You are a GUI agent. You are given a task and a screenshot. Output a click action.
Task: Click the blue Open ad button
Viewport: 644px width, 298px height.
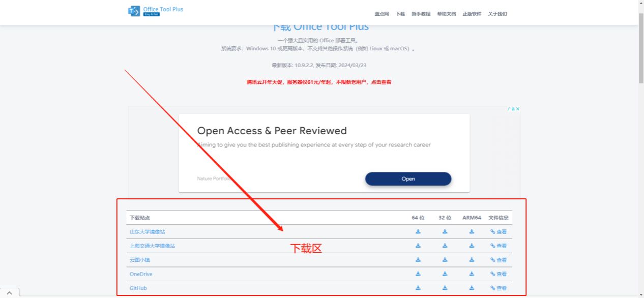[x=408, y=178]
